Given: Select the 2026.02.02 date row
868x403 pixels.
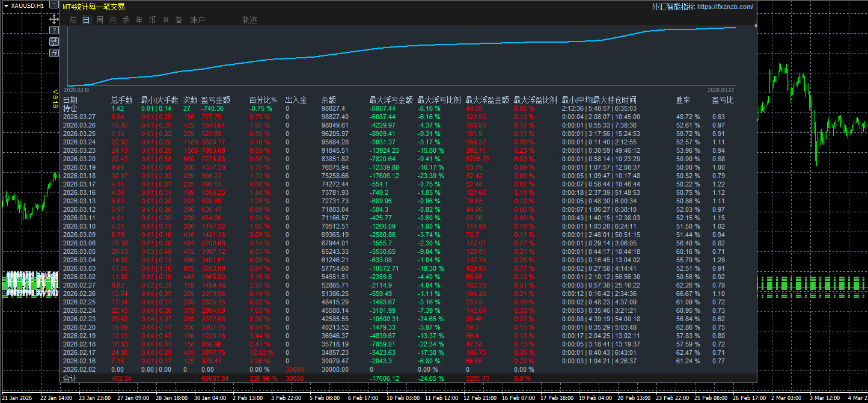Looking at the screenshot, I should pos(79,369).
